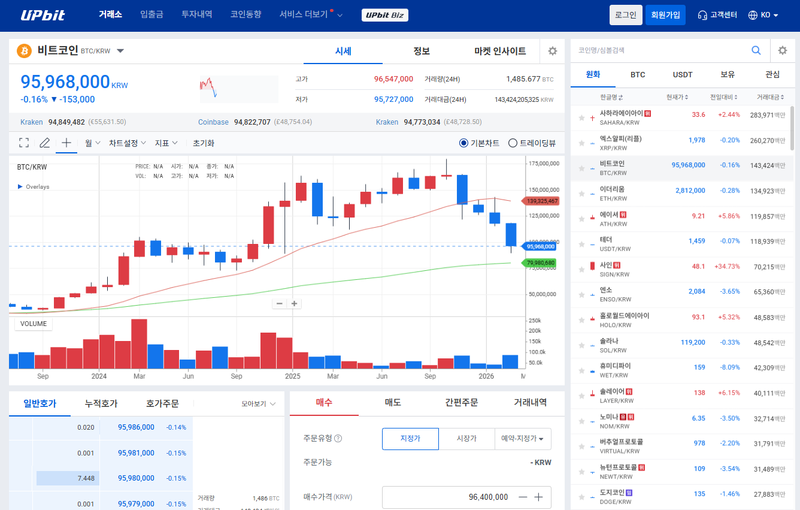The image size is (800, 510).
Task: Click the chart zoom-in plus button
Action: click(294, 303)
